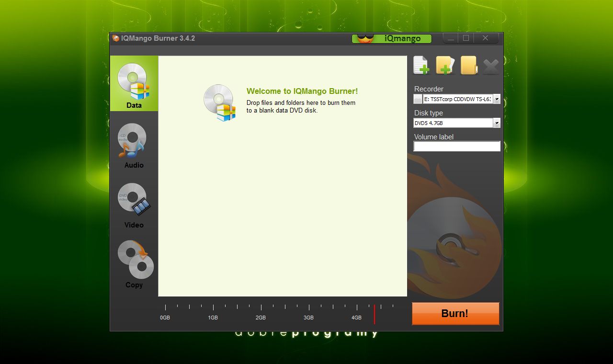
Task: Click the Add files icon
Action: pyautogui.click(x=421, y=66)
